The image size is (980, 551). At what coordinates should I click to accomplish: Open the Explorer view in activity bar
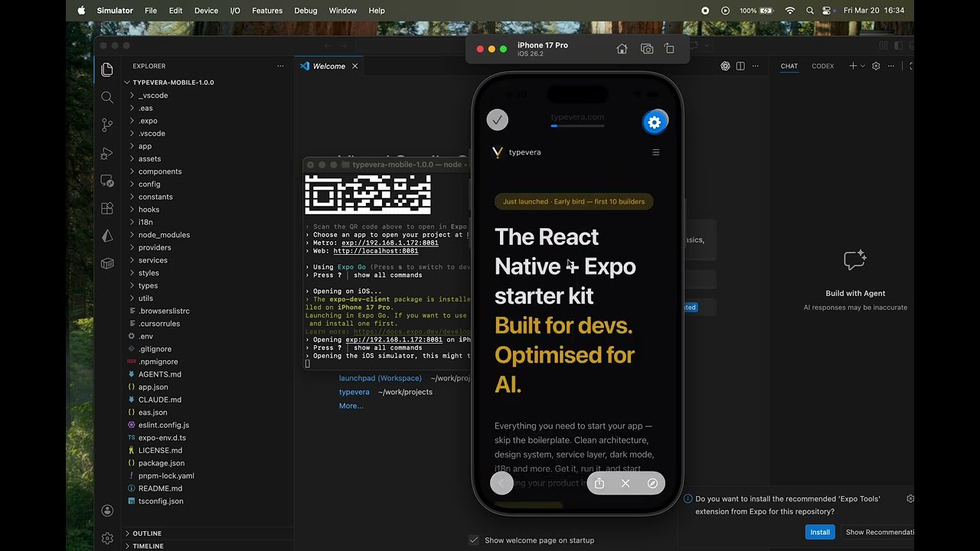(107, 70)
